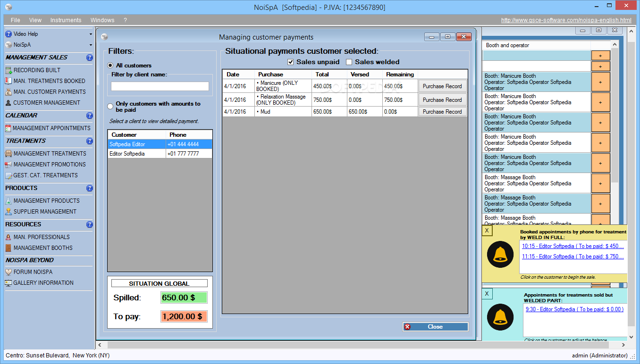Click Management Promotions megaphone icon
640x364 pixels.
8,165
